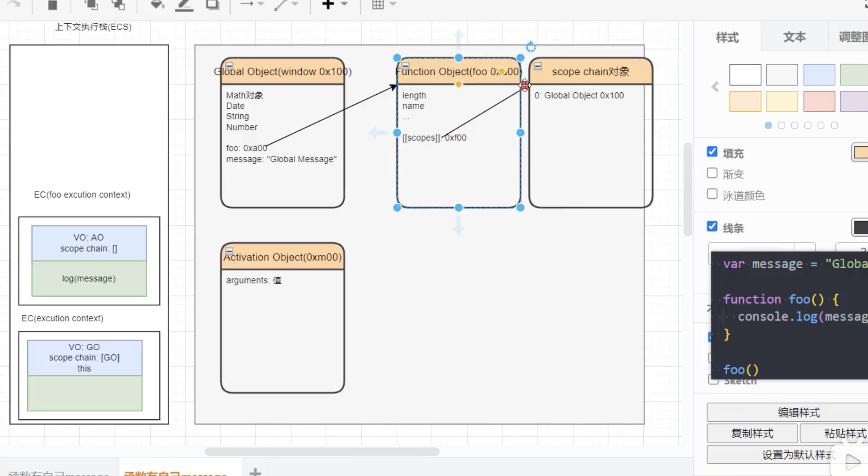The height and width of the screenshot is (476, 868).
Task: Click the Bring to Front icon
Action: click(91, 5)
